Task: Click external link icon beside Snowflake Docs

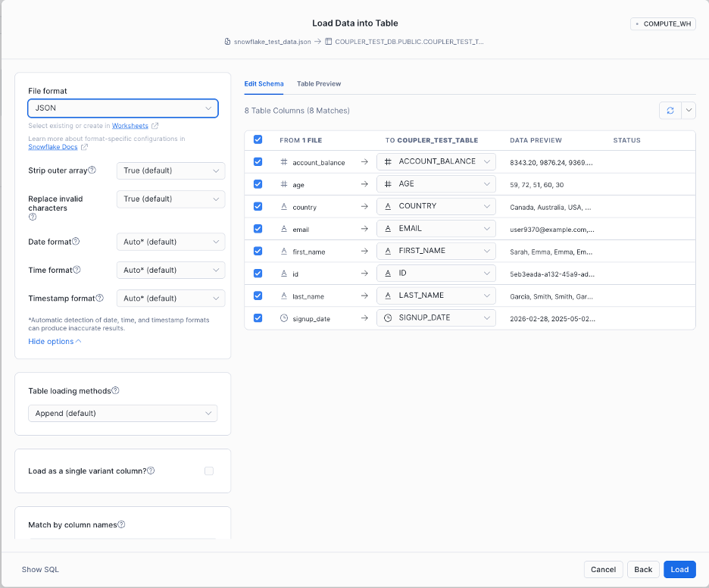Action: coord(84,147)
